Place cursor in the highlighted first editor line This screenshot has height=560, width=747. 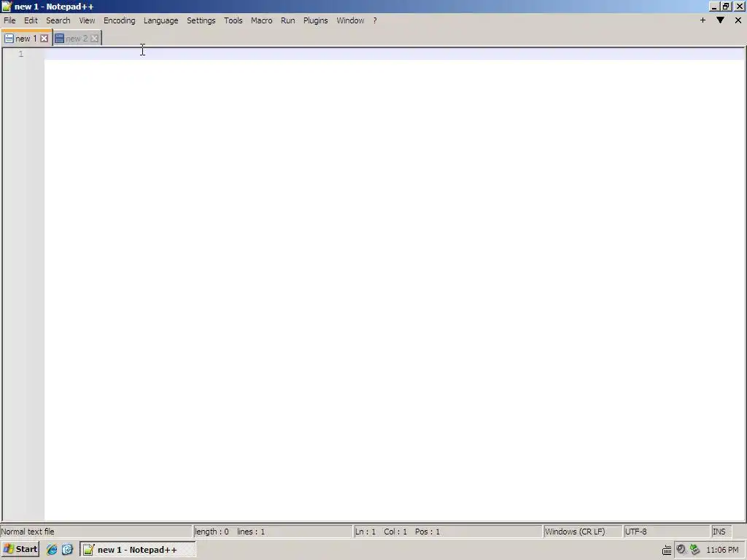(x=394, y=54)
